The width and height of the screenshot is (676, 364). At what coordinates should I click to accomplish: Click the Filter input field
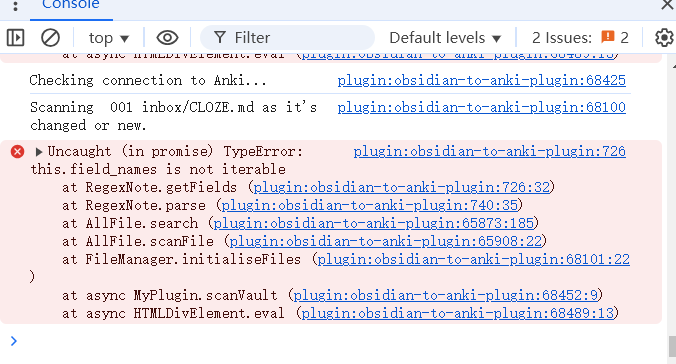pos(288,38)
